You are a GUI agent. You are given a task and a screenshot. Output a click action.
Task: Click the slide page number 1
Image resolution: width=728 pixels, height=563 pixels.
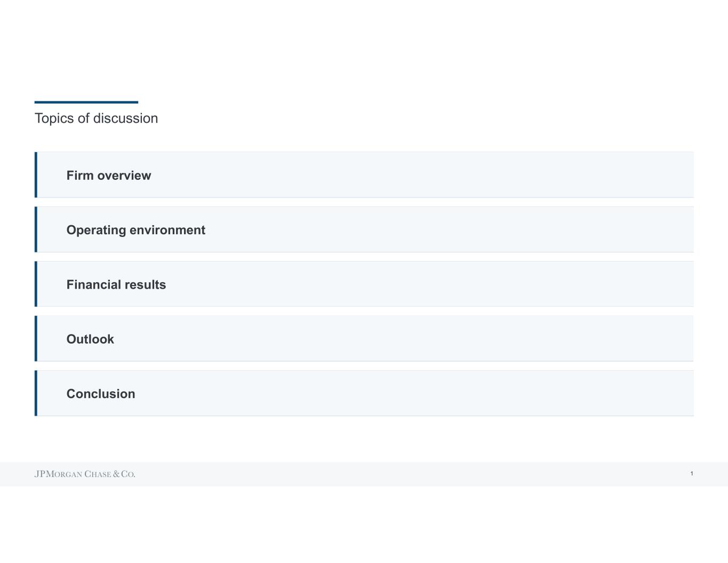pos(692,473)
